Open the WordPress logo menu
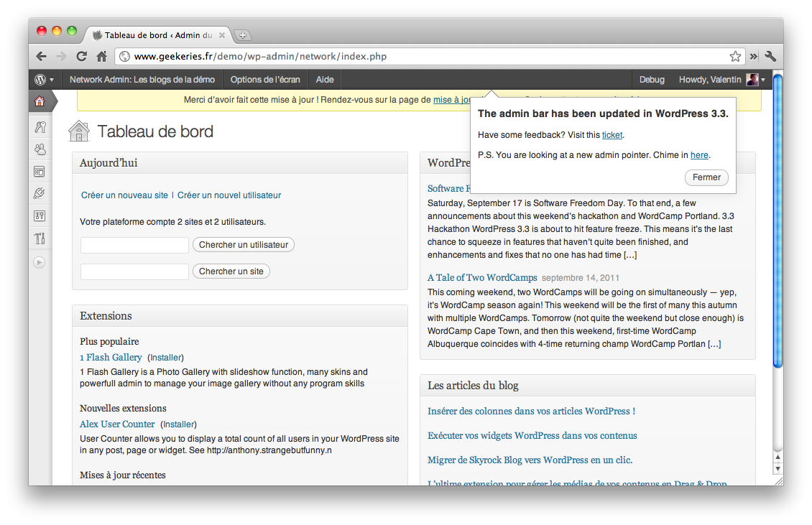This screenshot has width=812, height=525. tap(44, 80)
